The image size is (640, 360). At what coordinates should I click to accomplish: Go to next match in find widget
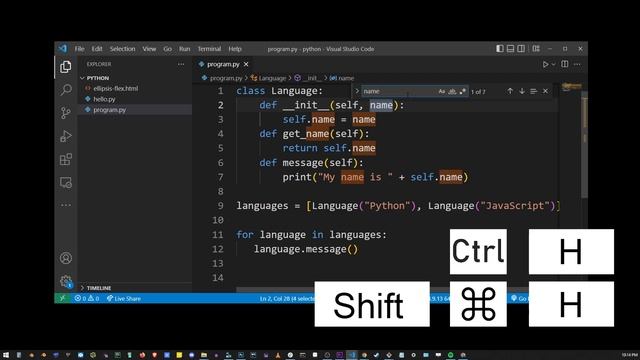pos(522,91)
